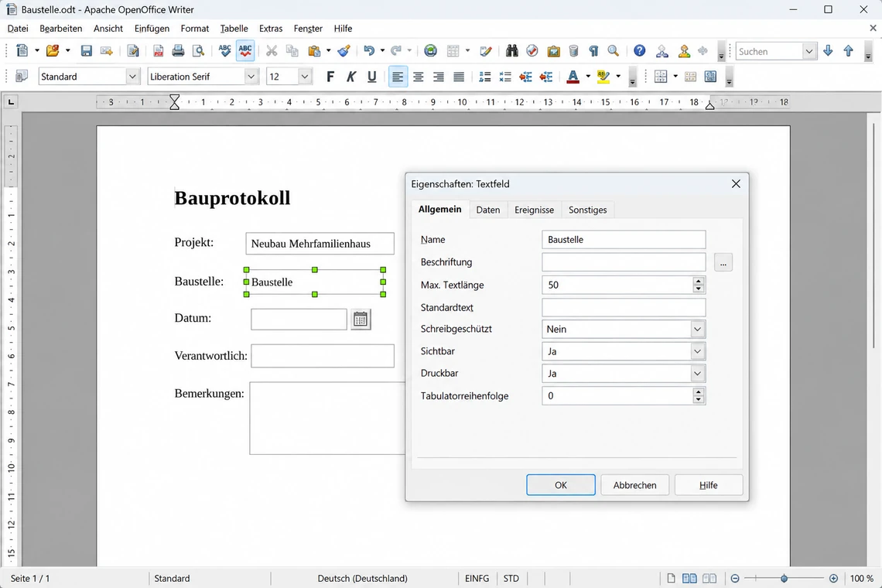Open the Datei menu
The height and width of the screenshot is (588, 882).
18,28
